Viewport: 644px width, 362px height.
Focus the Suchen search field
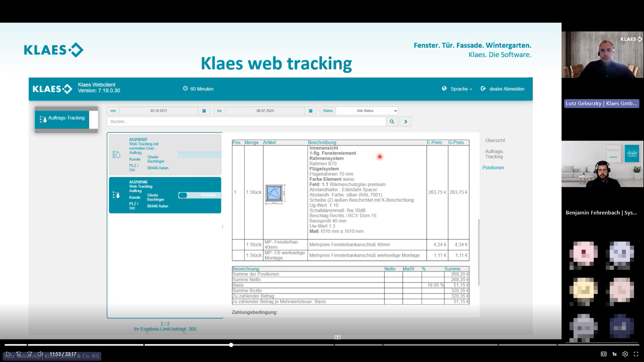(x=246, y=121)
